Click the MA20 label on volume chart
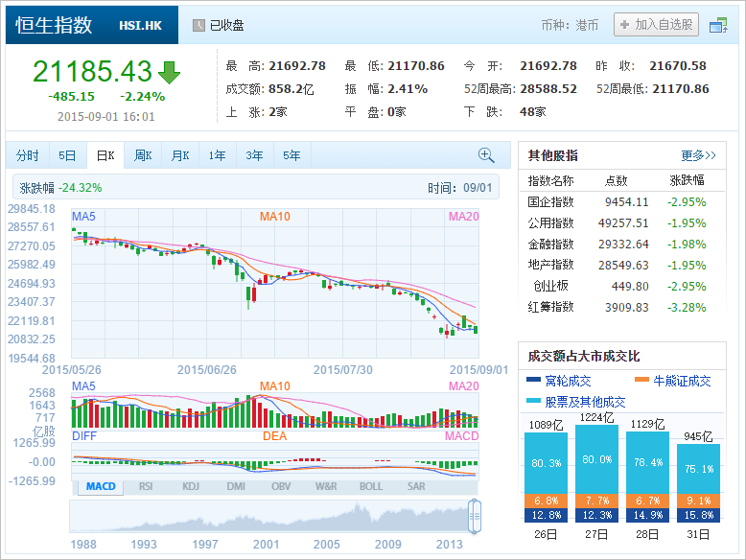Screen dimensions: 746x560 click(x=463, y=385)
